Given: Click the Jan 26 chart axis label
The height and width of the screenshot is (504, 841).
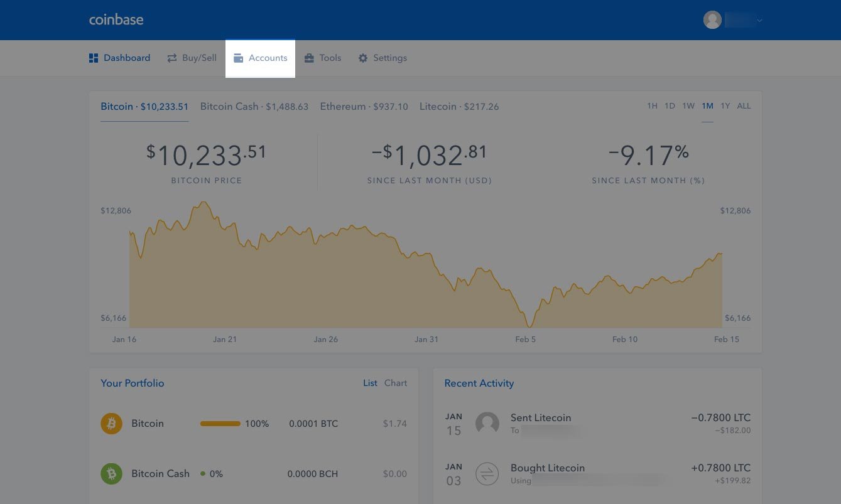Looking at the screenshot, I should point(326,339).
